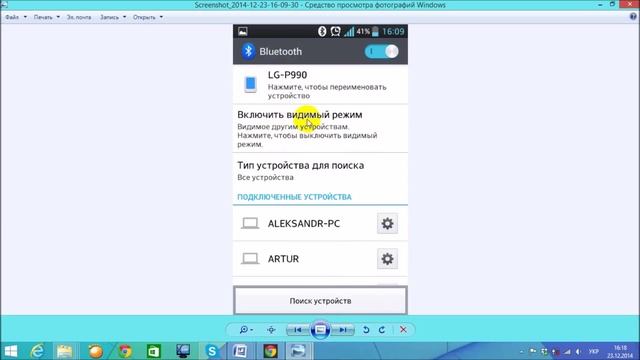Open the first Chrome taskbar icon

coord(125,351)
